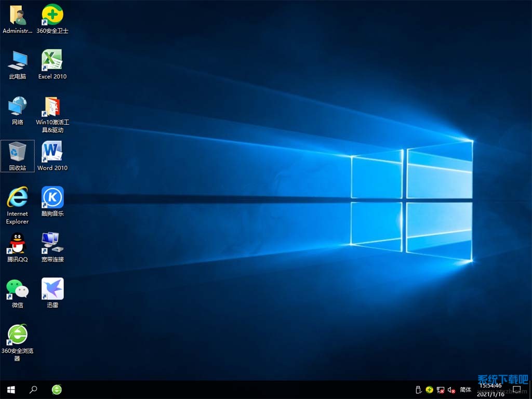Click the 宽带连接 broadband connection shortcut
This screenshot has height=399, width=532.
pos(52,244)
